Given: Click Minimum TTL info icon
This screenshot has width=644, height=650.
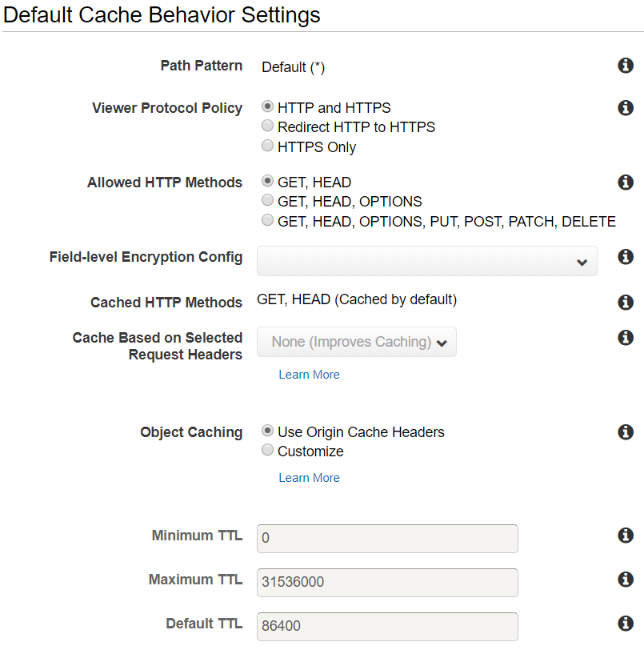Looking at the screenshot, I should click(626, 536).
